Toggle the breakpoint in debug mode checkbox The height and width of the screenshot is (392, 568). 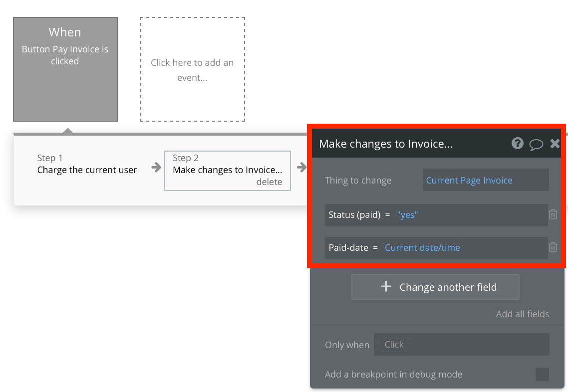[x=542, y=374]
